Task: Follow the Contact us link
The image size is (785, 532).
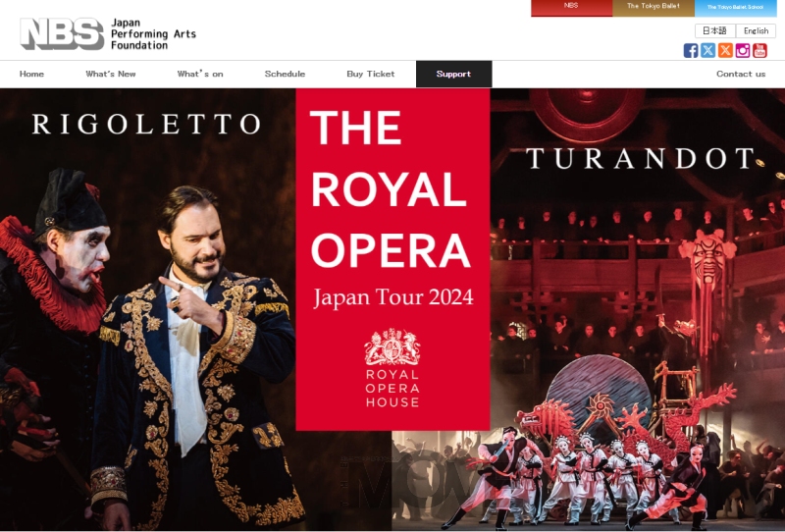Action: point(741,75)
